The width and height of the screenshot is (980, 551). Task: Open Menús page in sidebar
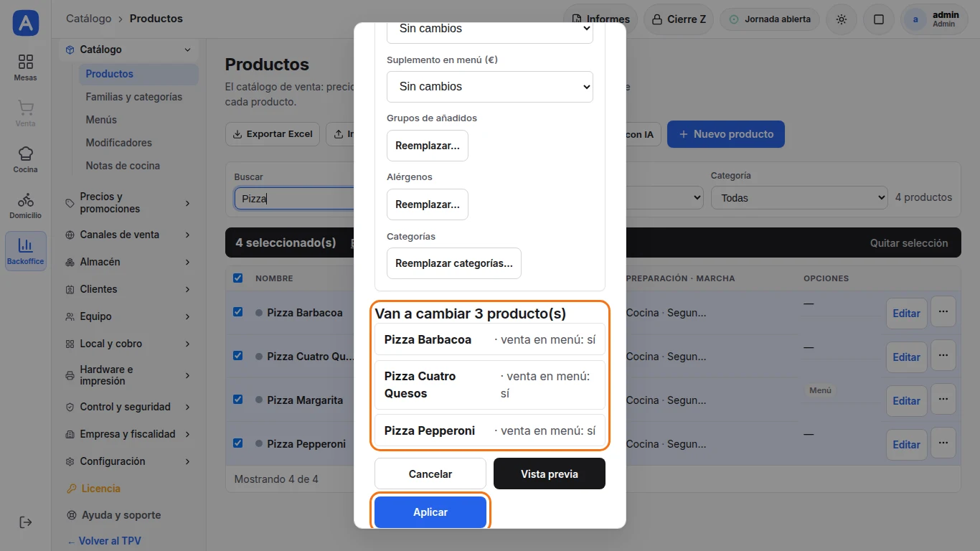(101, 120)
